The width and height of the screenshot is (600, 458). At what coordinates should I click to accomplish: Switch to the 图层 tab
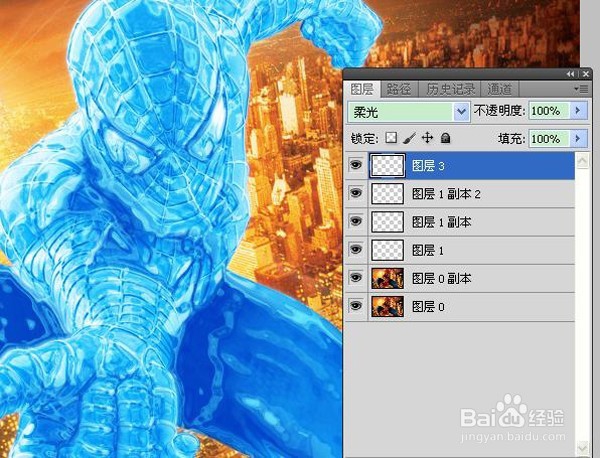point(362,90)
